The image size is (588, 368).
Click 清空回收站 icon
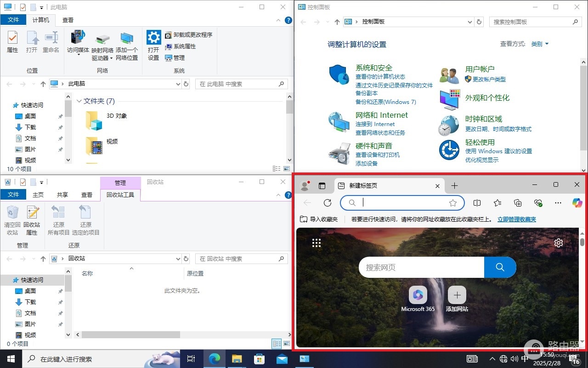click(x=12, y=220)
